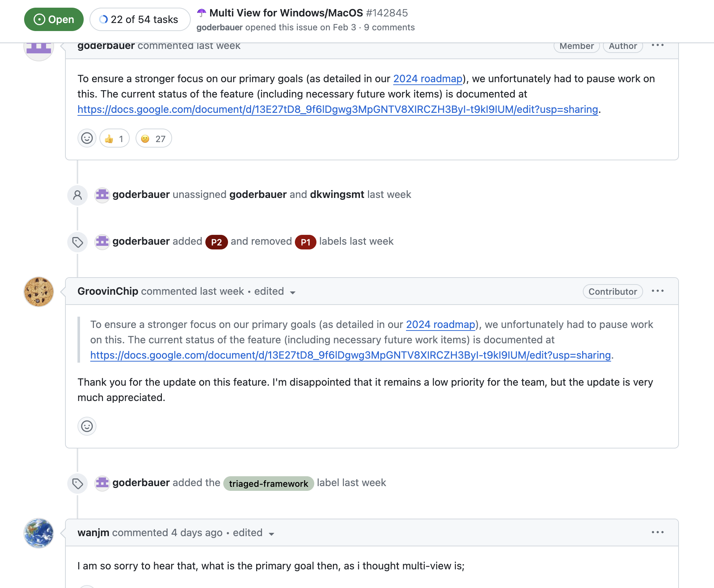This screenshot has height=588, width=714.
Task: Click dkwingsmt username in unassigned event
Action: [337, 195]
